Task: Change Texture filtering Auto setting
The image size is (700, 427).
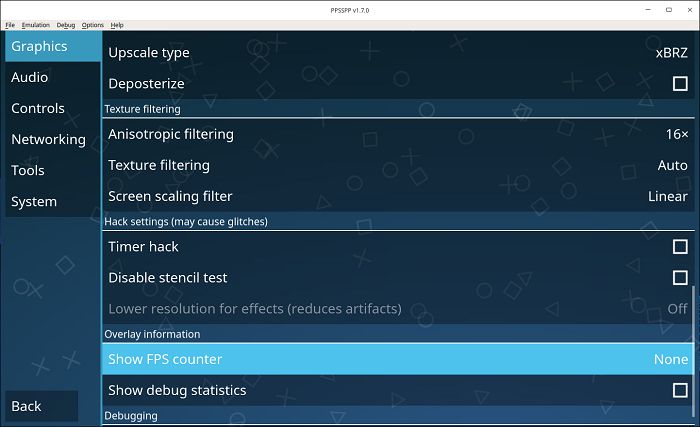Action: coord(398,165)
